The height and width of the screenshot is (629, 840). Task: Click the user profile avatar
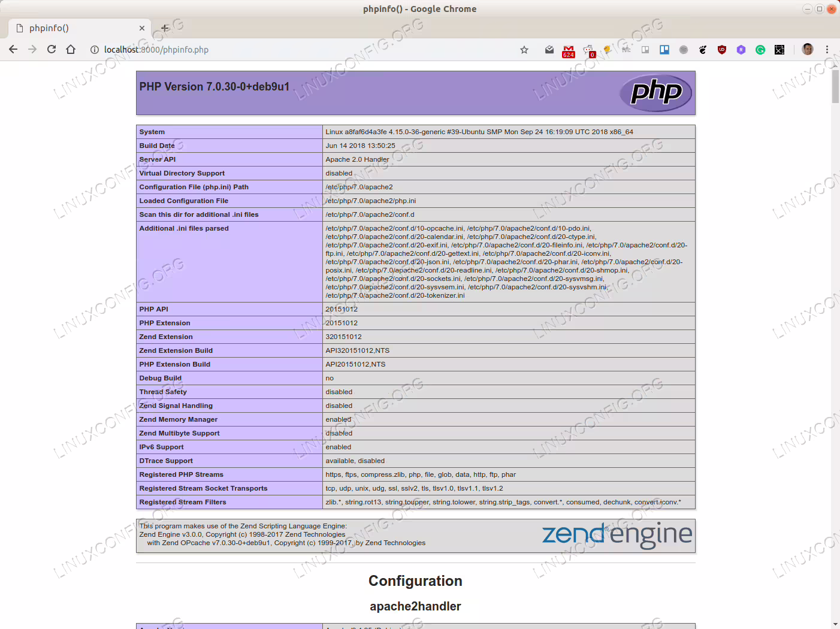[x=808, y=50]
